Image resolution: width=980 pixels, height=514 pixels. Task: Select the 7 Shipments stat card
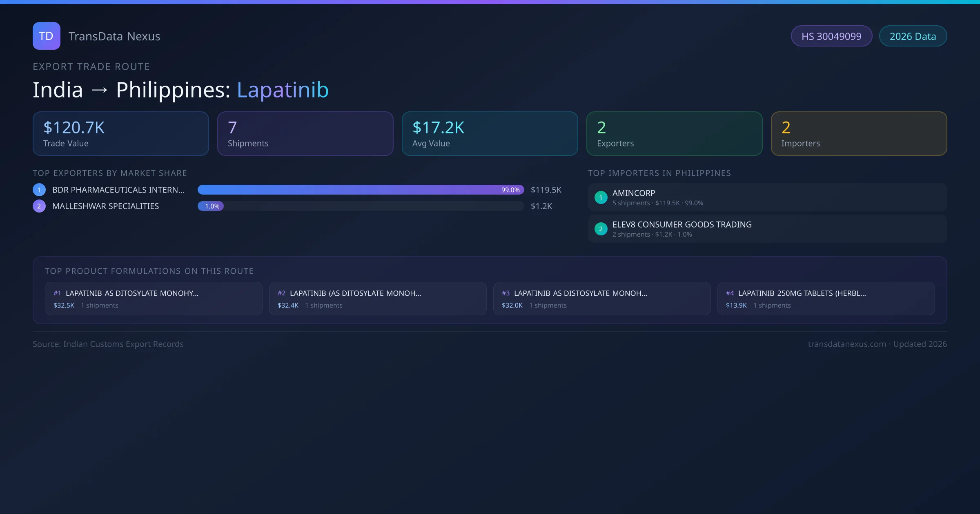click(x=305, y=134)
